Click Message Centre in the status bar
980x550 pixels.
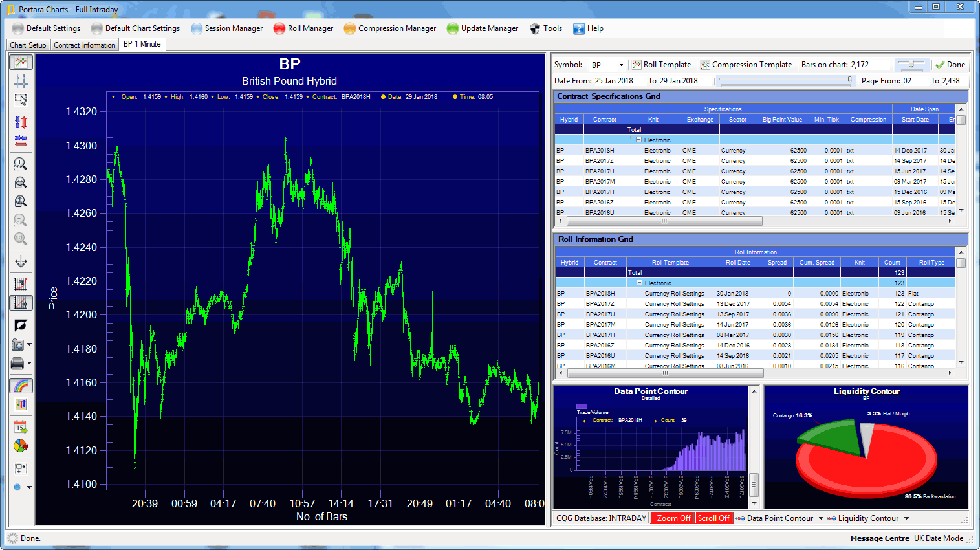click(880, 538)
